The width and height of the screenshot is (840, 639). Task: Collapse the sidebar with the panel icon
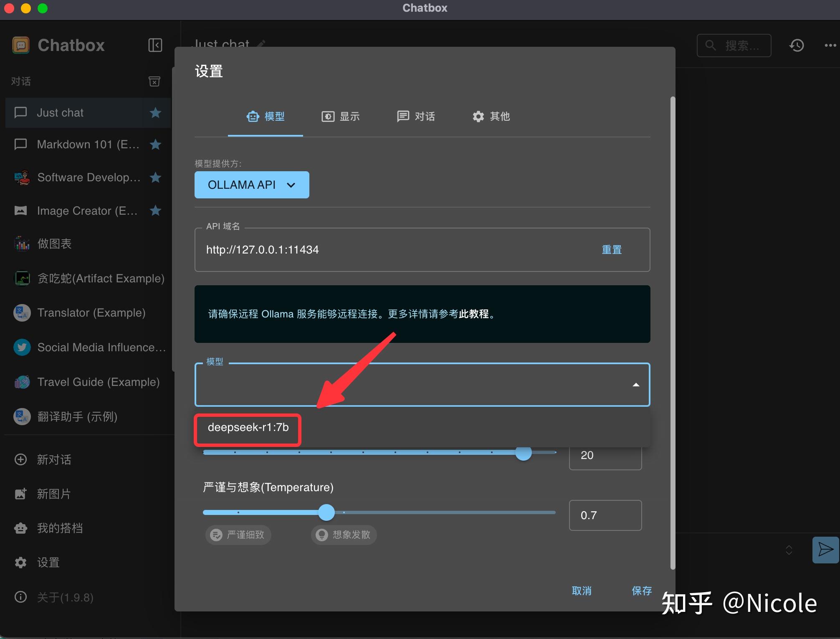(155, 45)
